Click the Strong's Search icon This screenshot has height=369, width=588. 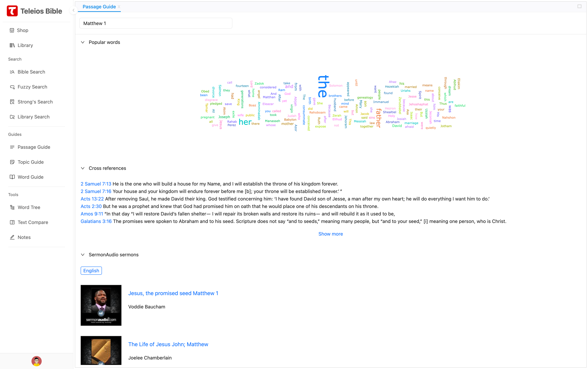[x=12, y=102]
